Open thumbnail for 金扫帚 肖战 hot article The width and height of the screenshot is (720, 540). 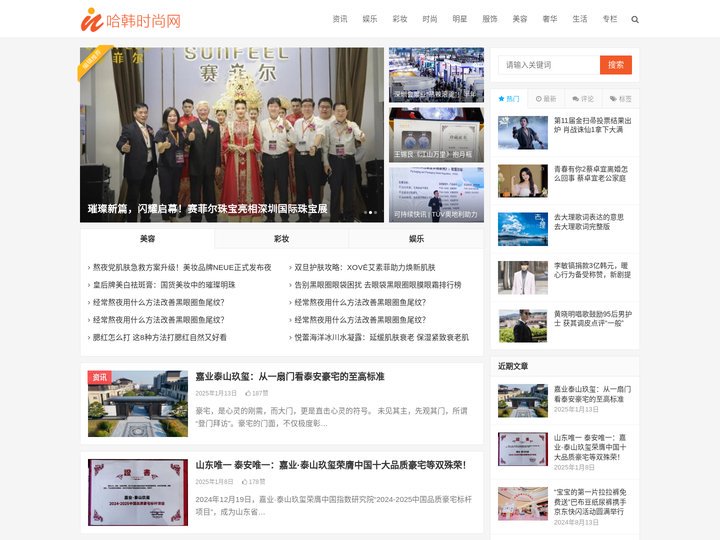pyautogui.click(x=523, y=132)
